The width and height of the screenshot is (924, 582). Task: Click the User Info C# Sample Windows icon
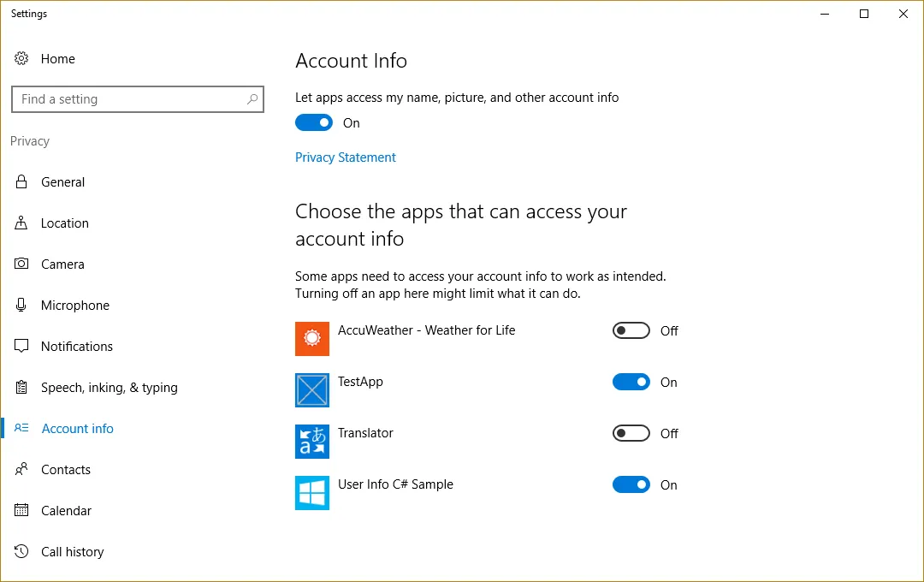click(x=312, y=492)
